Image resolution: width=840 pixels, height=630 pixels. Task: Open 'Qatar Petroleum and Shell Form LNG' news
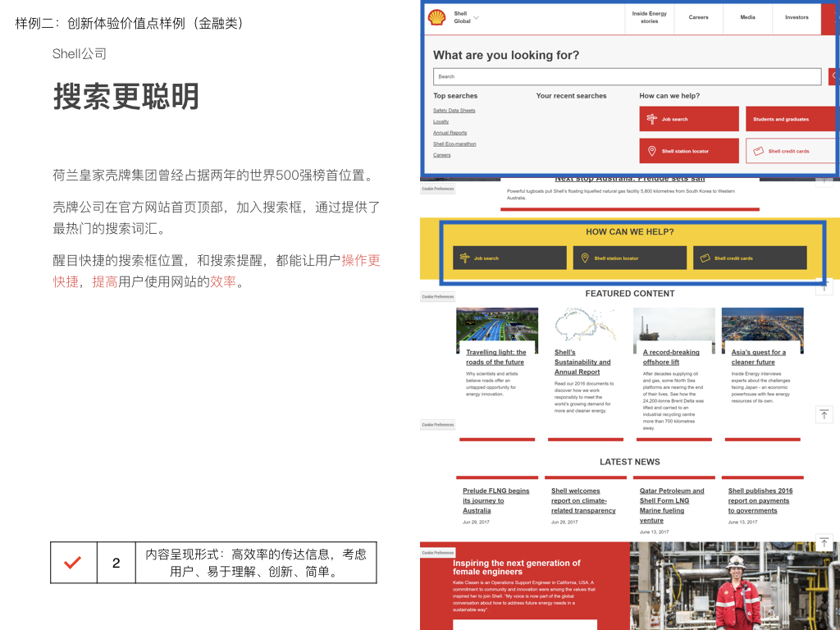tap(672, 505)
